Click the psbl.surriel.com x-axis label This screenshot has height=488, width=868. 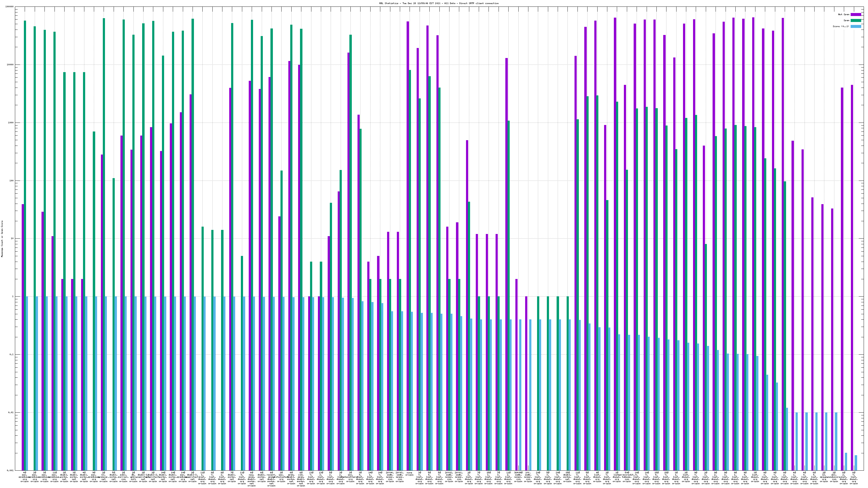[123, 477]
